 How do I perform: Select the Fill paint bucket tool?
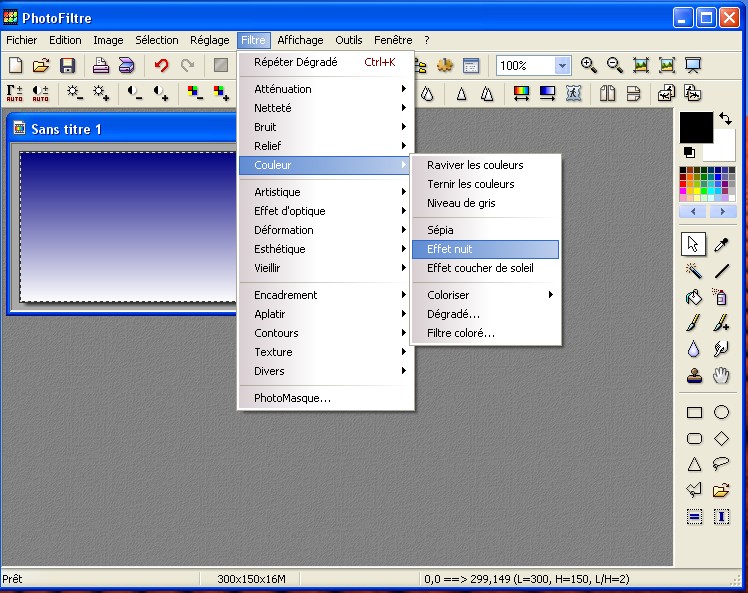pos(694,297)
